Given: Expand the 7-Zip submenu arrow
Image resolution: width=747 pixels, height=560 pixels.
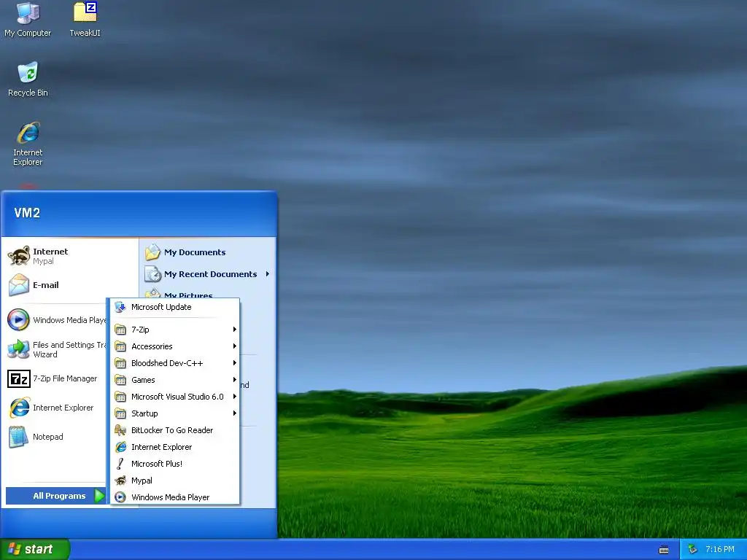Looking at the screenshot, I should 234,329.
